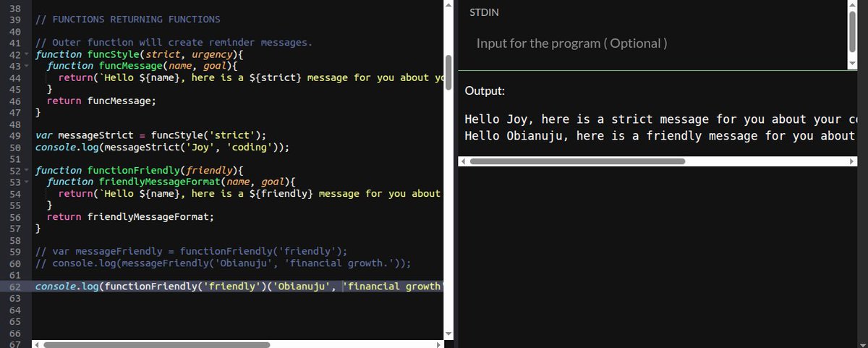The width and height of the screenshot is (868, 348).
Task: Collapse the functionFriendly function at line 52
Action: (27, 170)
